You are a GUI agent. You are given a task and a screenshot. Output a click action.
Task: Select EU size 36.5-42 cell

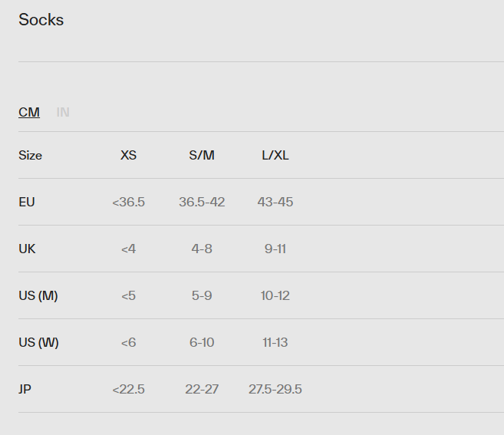[202, 202]
